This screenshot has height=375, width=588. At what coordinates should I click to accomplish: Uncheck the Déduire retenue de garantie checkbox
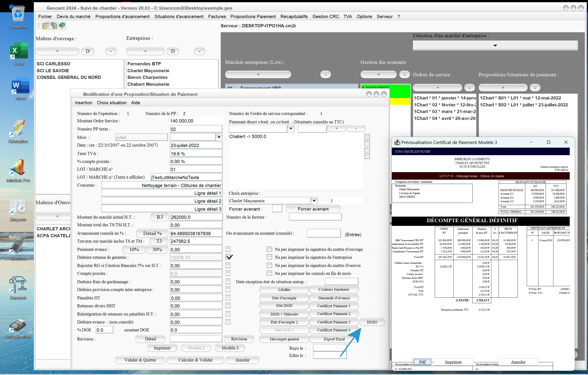(228, 257)
